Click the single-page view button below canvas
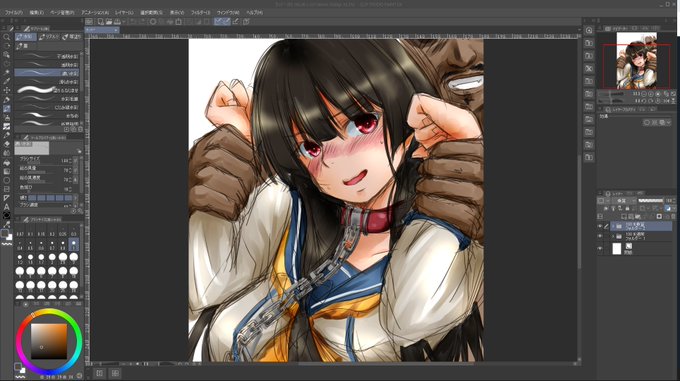680x381 pixels. [x=100, y=373]
